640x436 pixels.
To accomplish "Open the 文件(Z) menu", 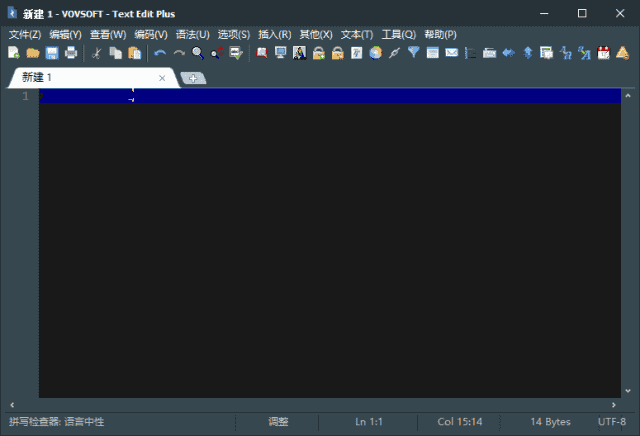I will click(x=25, y=34).
